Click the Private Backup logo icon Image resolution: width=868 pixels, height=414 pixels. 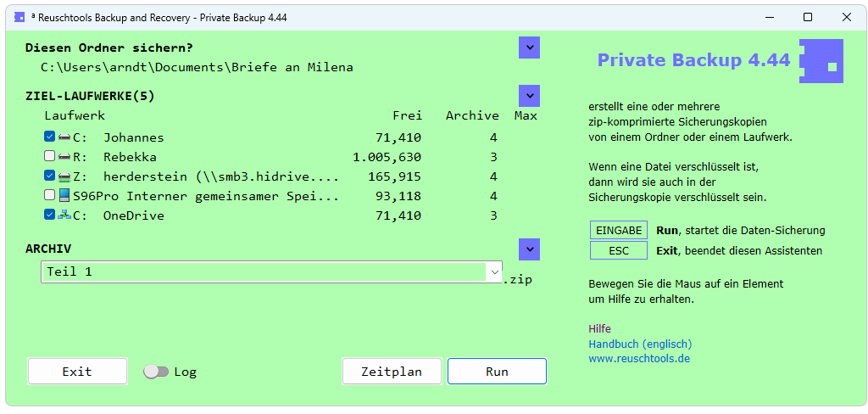[x=821, y=61]
